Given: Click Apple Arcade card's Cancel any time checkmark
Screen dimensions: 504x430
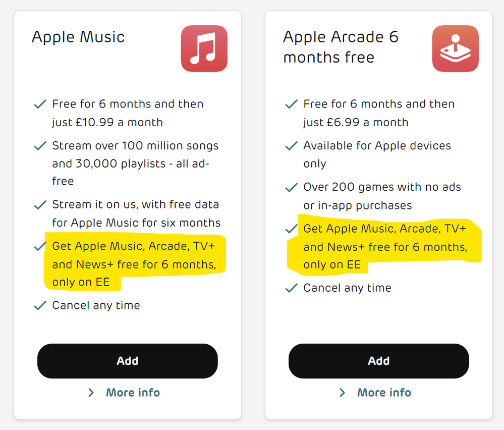Looking at the screenshot, I should coord(291,288).
